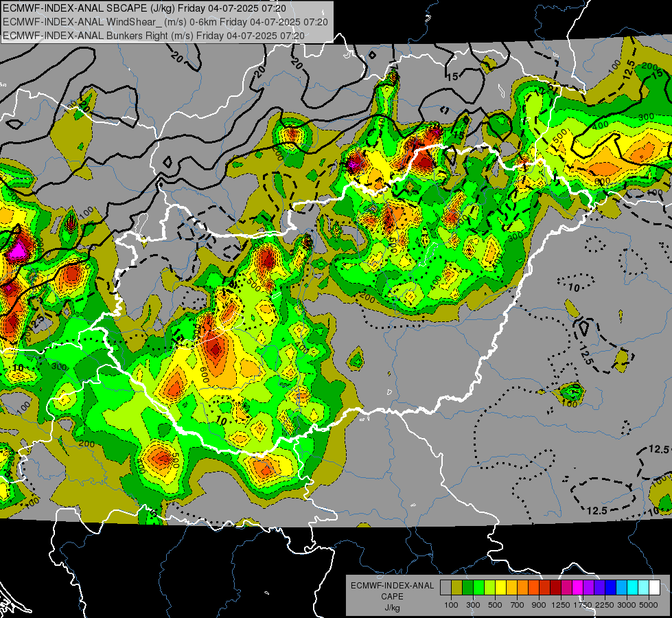Select the gray swatch in the CAPE legend
This screenshot has height=618, width=672.
(445, 588)
